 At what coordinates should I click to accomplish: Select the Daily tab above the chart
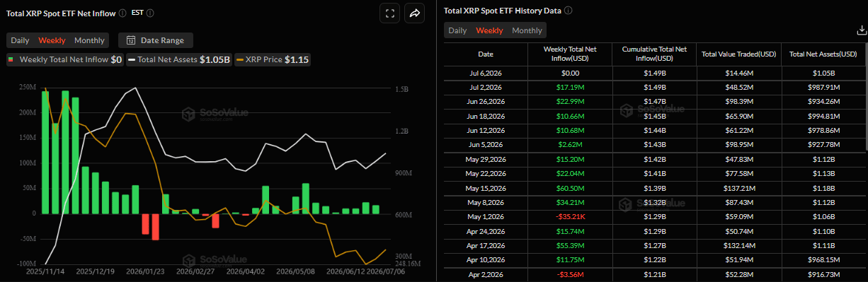coord(20,40)
